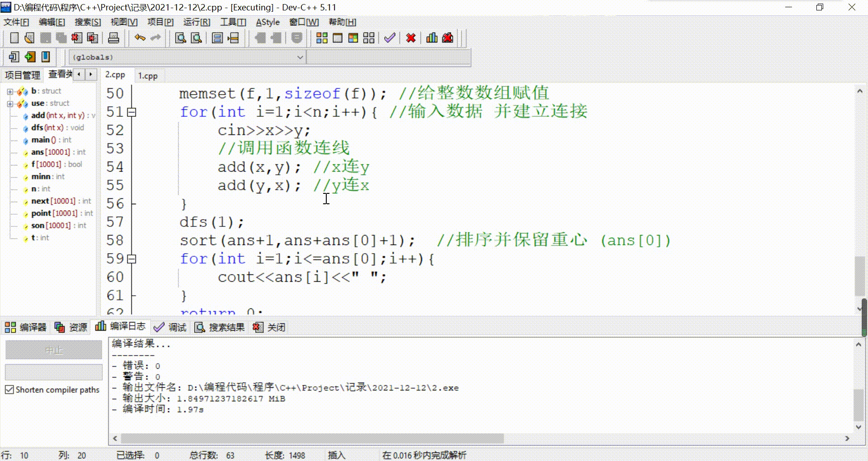The height and width of the screenshot is (461, 868).
Task: Click the green arrow icon in second toolbar row
Action: [x=30, y=57]
